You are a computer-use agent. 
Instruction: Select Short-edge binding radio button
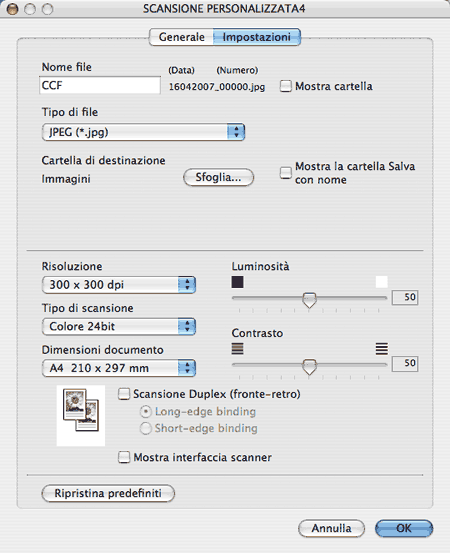click(x=146, y=428)
